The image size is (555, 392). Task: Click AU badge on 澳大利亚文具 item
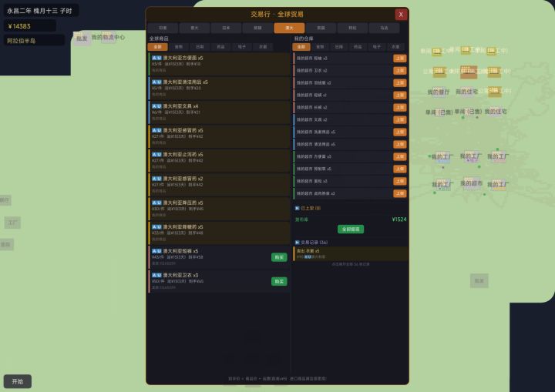pos(156,106)
